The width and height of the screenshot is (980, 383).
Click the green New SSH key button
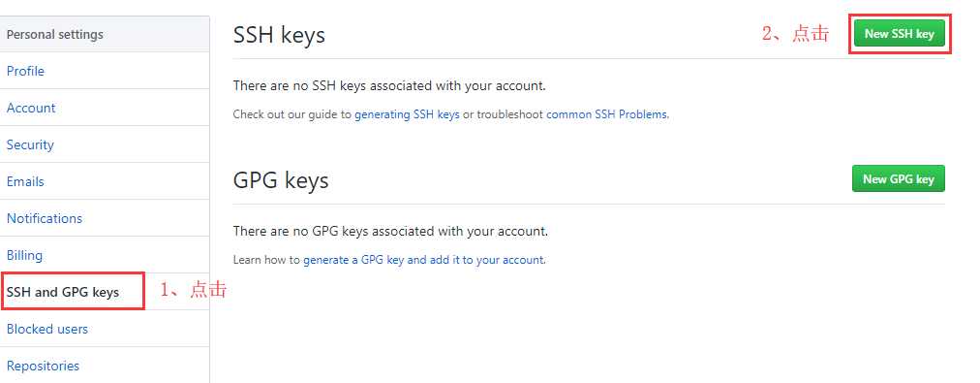pos(899,34)
